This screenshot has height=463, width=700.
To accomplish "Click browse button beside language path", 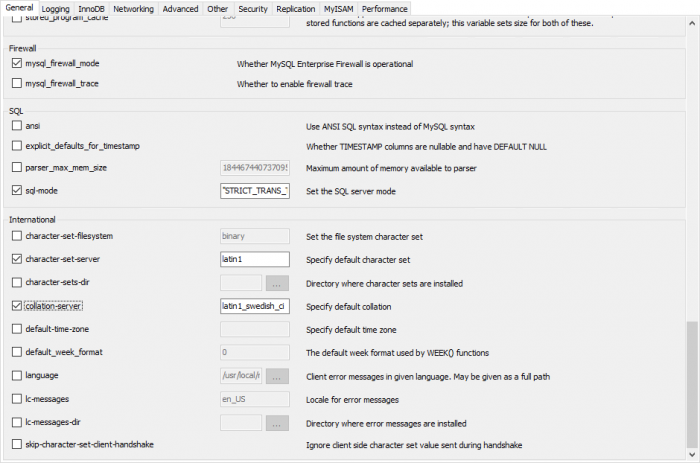I will 277,376.
